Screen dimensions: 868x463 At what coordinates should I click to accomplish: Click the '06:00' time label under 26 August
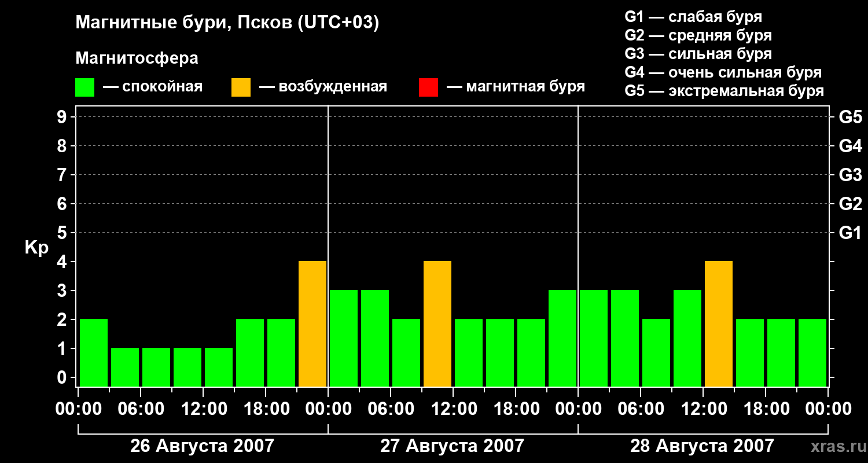click(141, 409)
